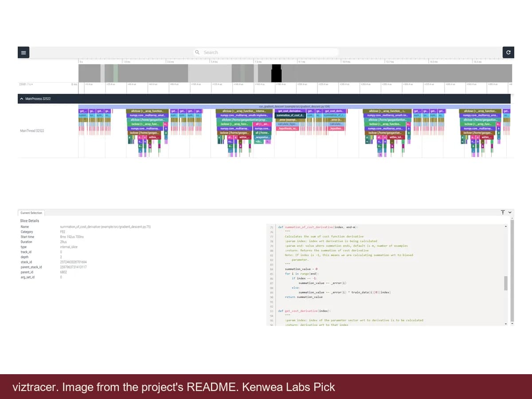Click the refresh button at top right

[509, 52]
